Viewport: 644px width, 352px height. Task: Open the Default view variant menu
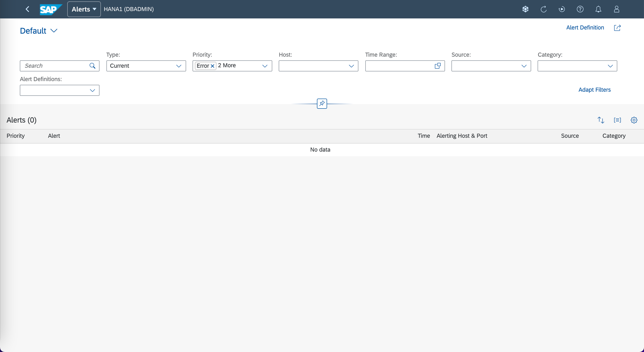tap(39, 31)
